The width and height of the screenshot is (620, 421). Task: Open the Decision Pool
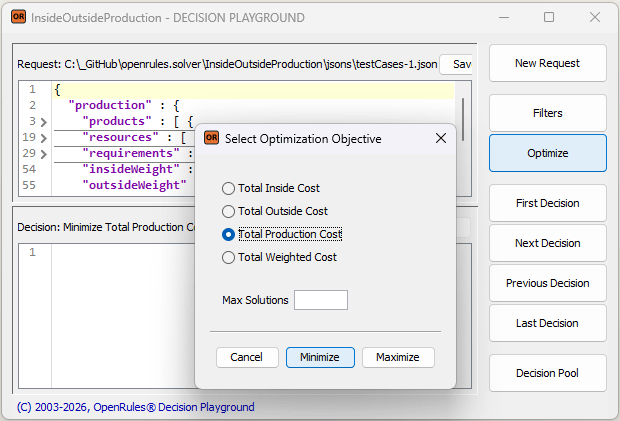[x=547, y=373]
